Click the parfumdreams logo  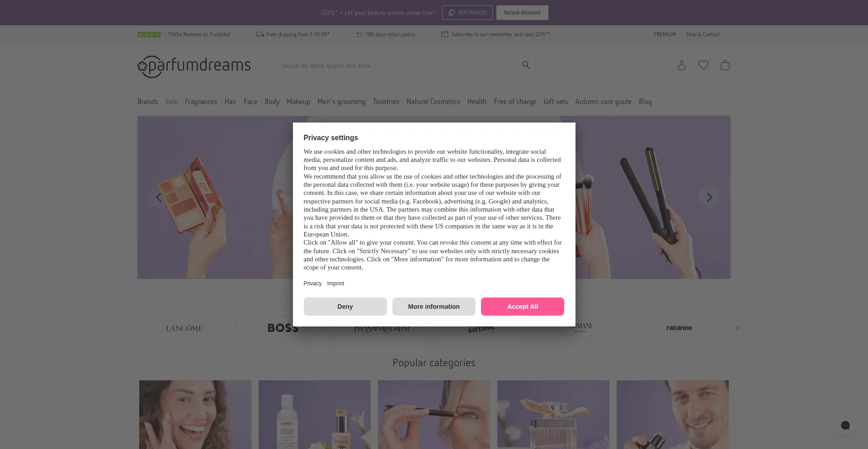pyautogui.click(x=194, y=66)
